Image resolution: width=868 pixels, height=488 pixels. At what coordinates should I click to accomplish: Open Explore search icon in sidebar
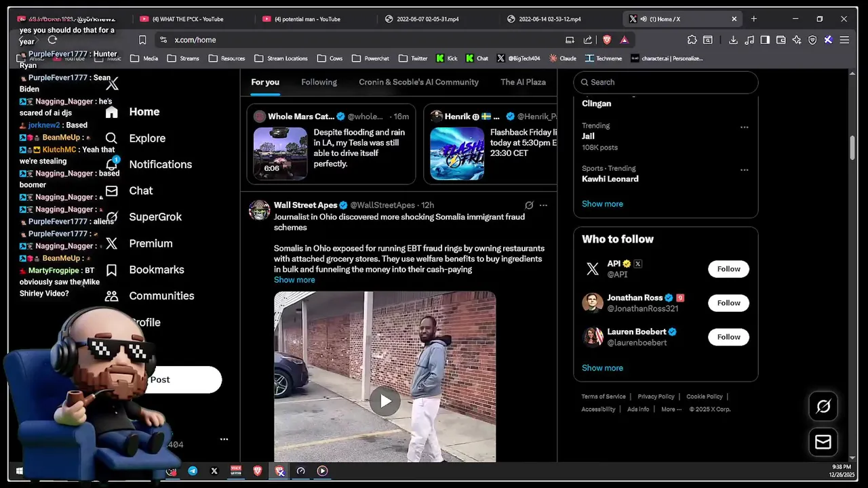[112, 138]
